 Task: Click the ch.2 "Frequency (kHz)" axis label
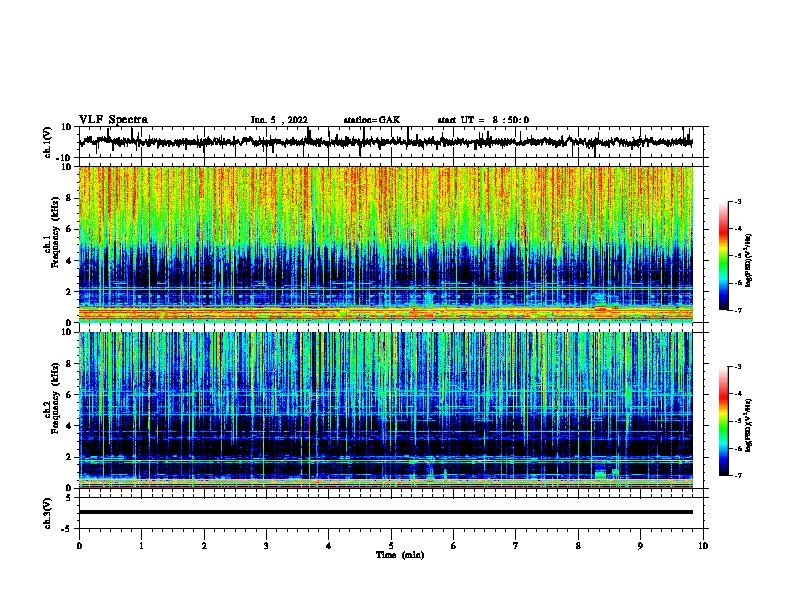click(56, 398)
